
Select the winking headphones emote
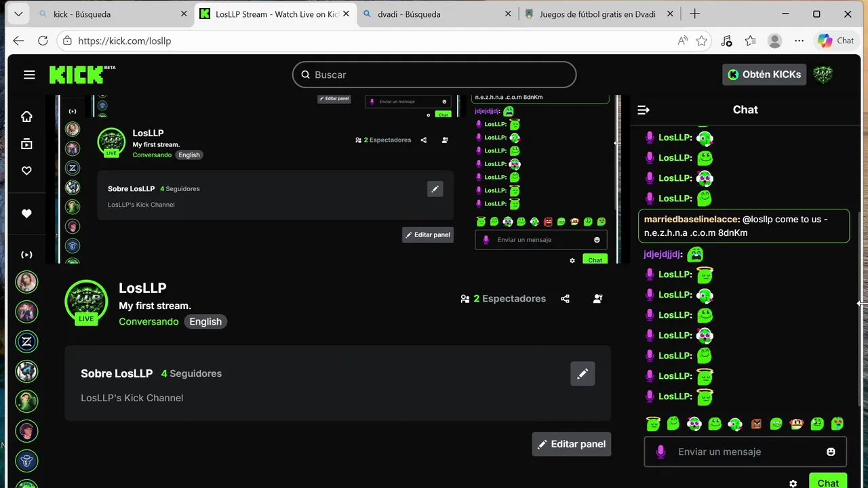pos(735,424)
